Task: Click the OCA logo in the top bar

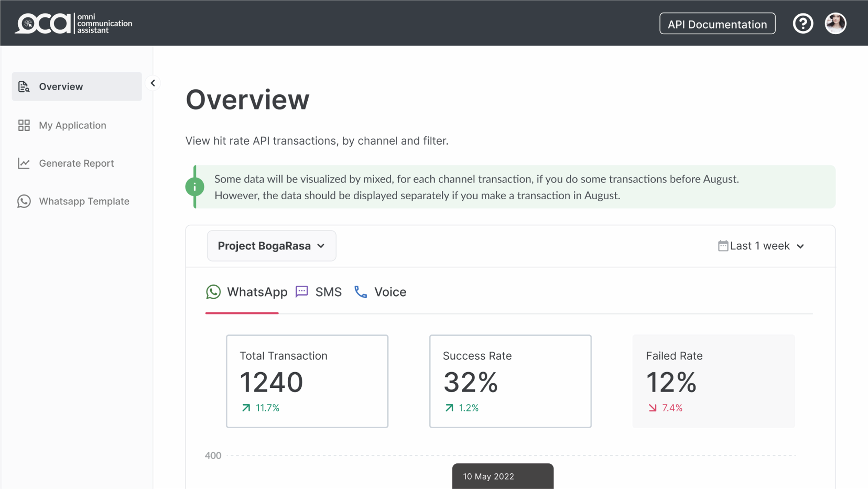Action: 74,23
